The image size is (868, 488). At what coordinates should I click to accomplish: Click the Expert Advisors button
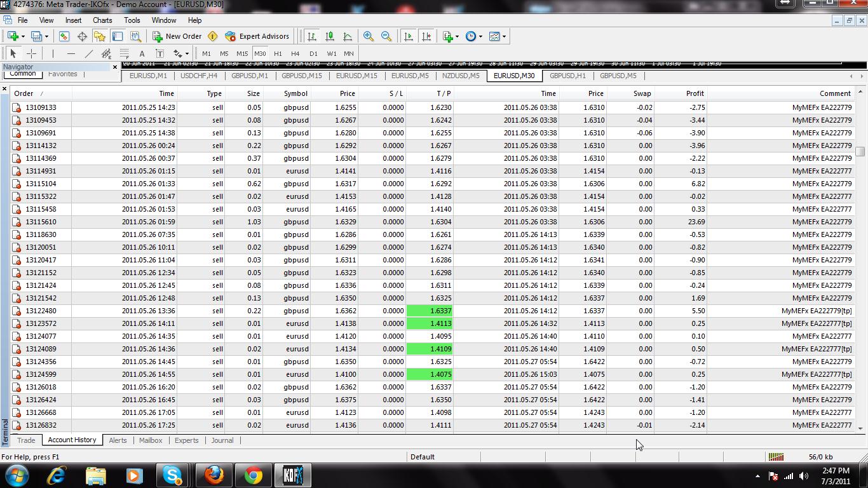257,36
